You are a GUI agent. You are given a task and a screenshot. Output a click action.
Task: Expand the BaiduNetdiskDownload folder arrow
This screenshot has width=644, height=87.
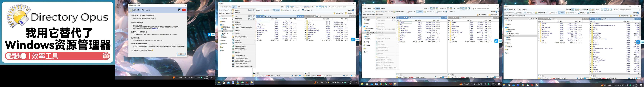click(x=590, y=39)
